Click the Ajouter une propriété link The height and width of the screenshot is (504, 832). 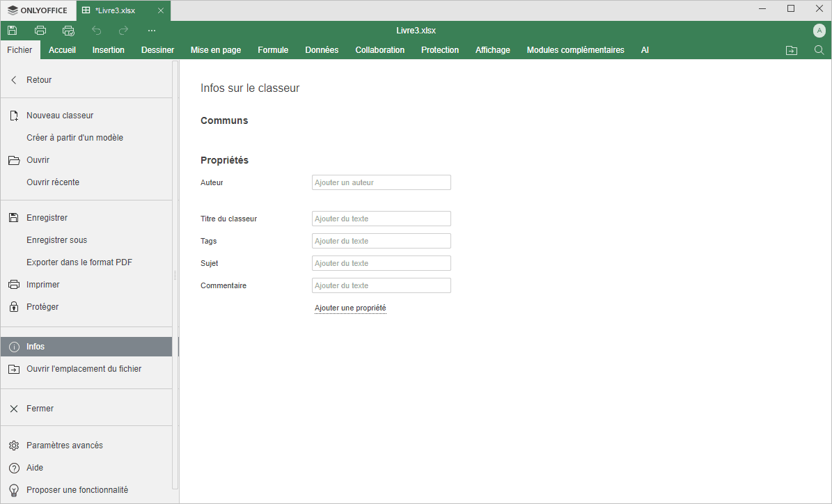350,308
